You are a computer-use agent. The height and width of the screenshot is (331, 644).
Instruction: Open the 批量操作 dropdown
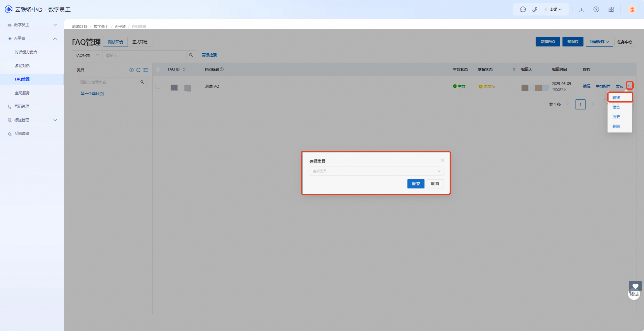point(599,42)
